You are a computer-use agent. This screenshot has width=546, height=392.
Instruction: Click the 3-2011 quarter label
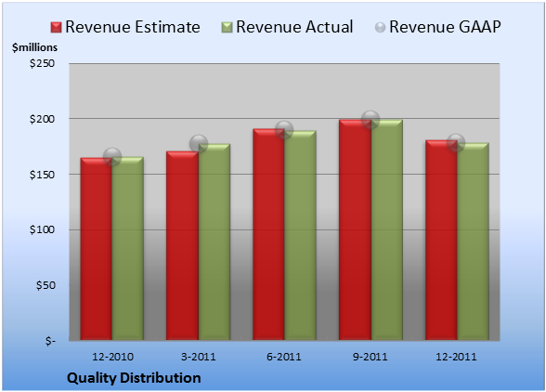199,357
